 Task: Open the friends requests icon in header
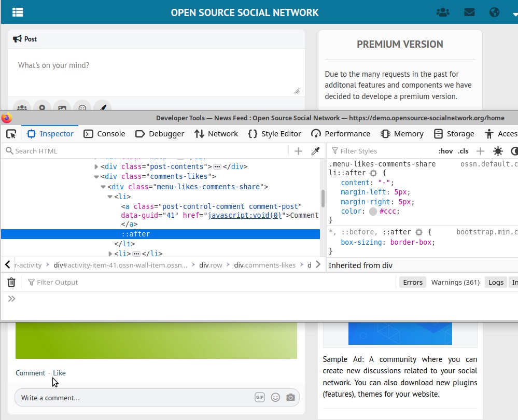pyautogui.click(x=443, y=12)
